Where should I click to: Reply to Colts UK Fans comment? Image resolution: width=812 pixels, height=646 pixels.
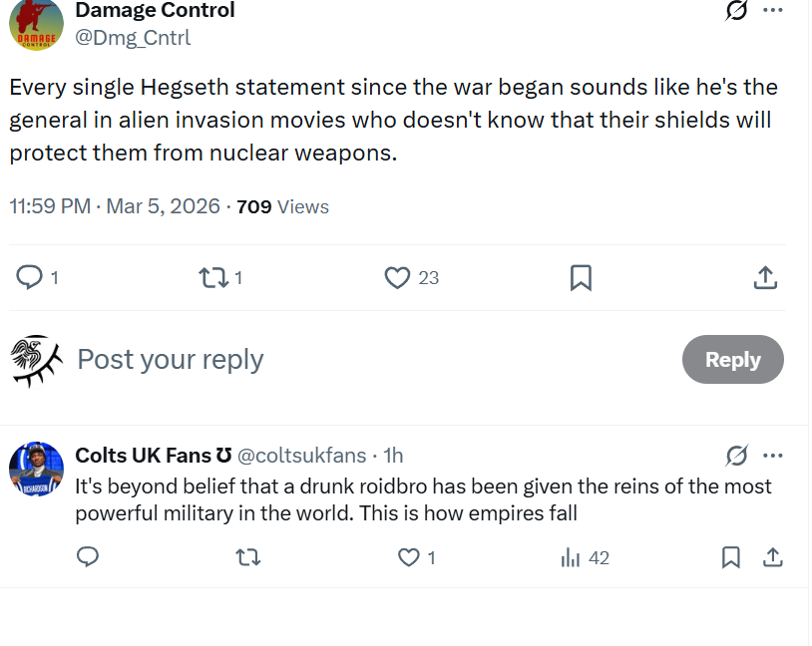88,557
